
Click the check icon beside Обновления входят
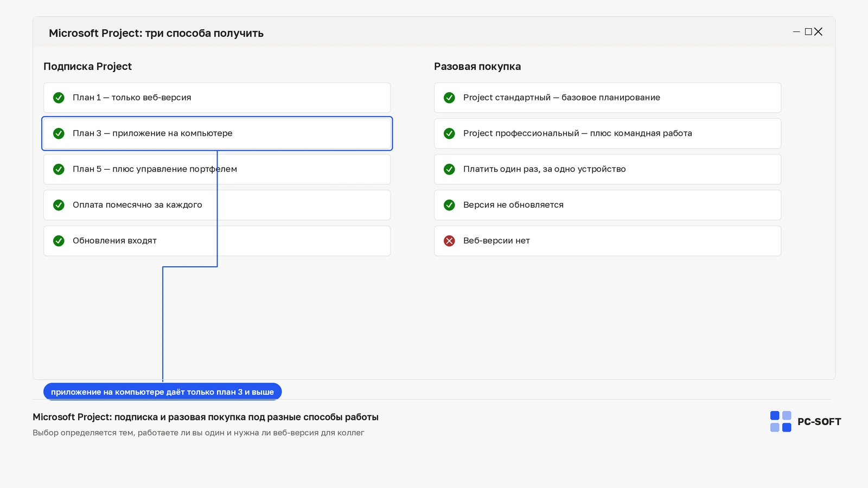[59, 241]
